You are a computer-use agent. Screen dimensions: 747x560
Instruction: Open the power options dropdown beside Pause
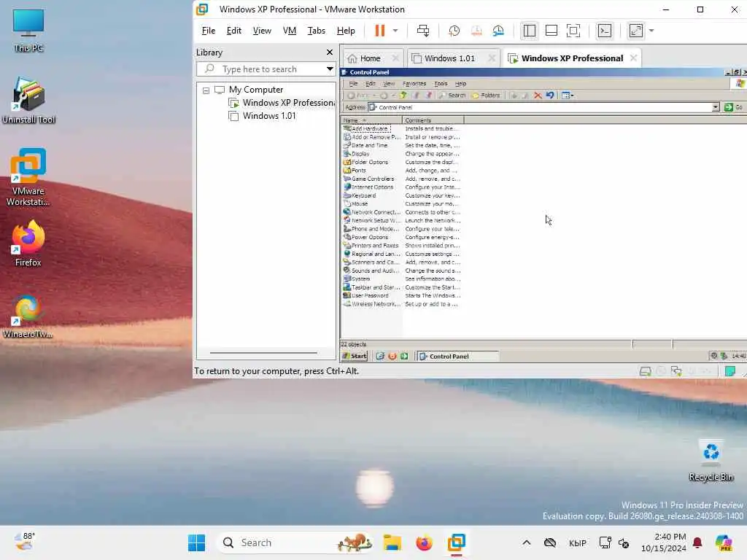tap(395, 31)
